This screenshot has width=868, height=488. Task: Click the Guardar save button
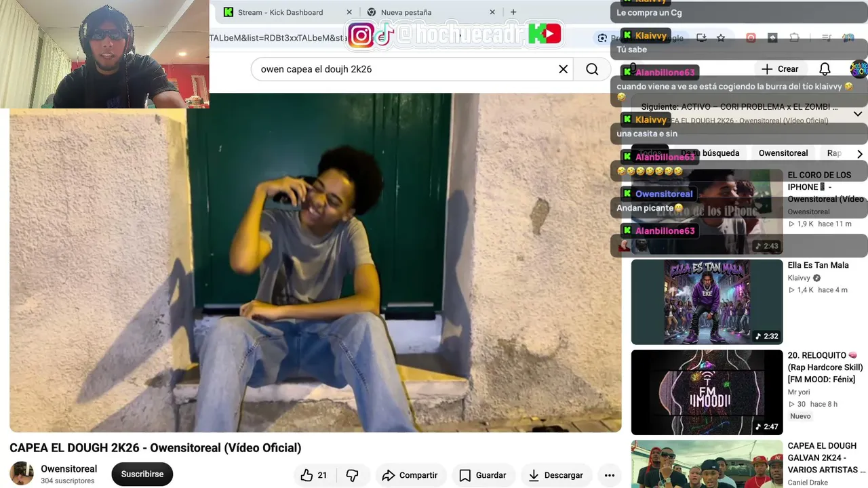coord(483,475)
